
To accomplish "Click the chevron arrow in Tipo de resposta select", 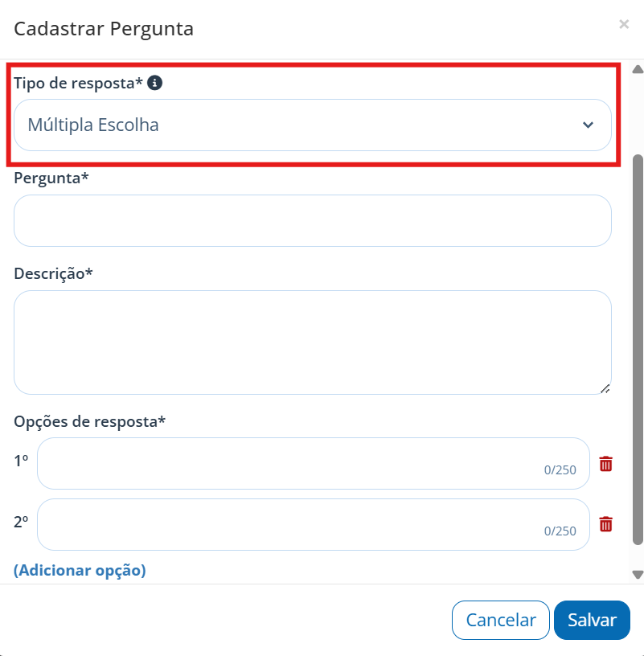I will [588, 125].
